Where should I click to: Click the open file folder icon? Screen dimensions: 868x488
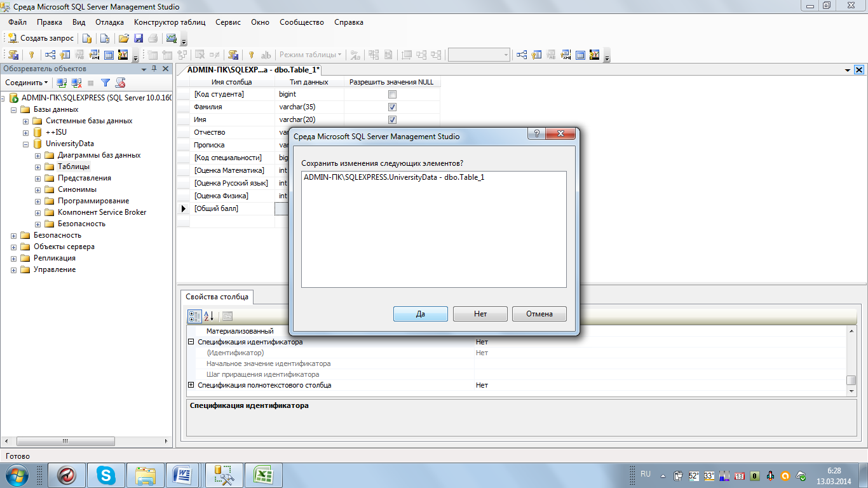pos(124,38)
